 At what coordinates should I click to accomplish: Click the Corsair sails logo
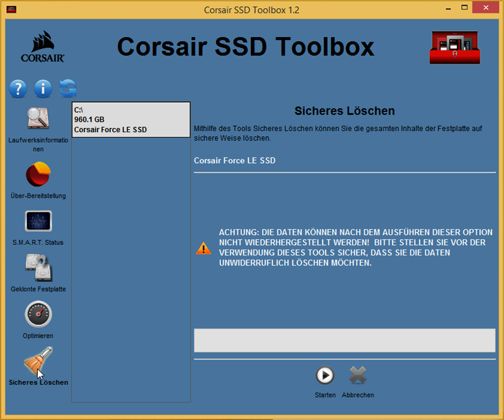point(42,46)
